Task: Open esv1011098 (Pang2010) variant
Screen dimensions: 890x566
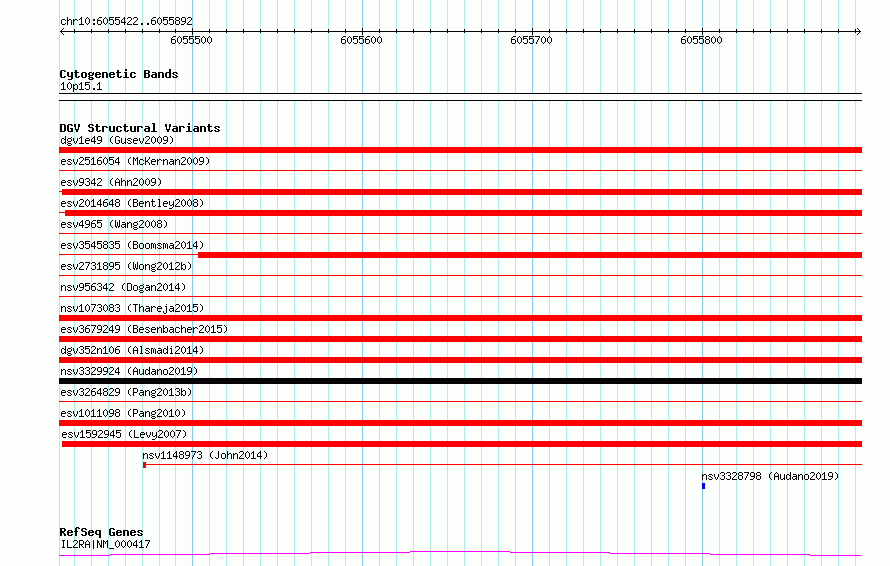Action: click(123, 413)
